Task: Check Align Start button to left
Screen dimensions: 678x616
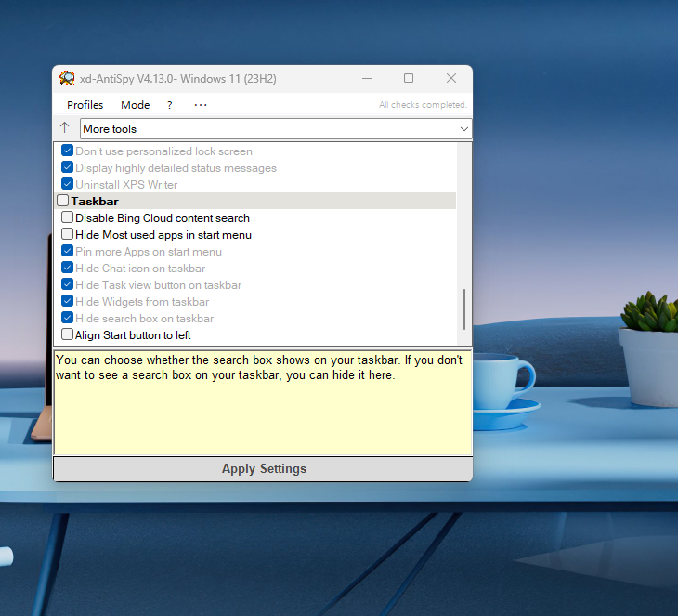Action: point(68,334)
